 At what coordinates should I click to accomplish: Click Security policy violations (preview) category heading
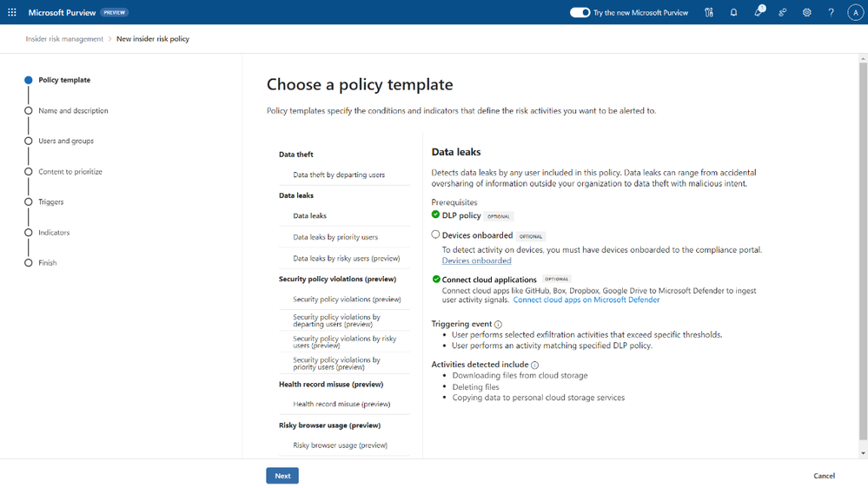pyautogui.click(x=338, y=279)
